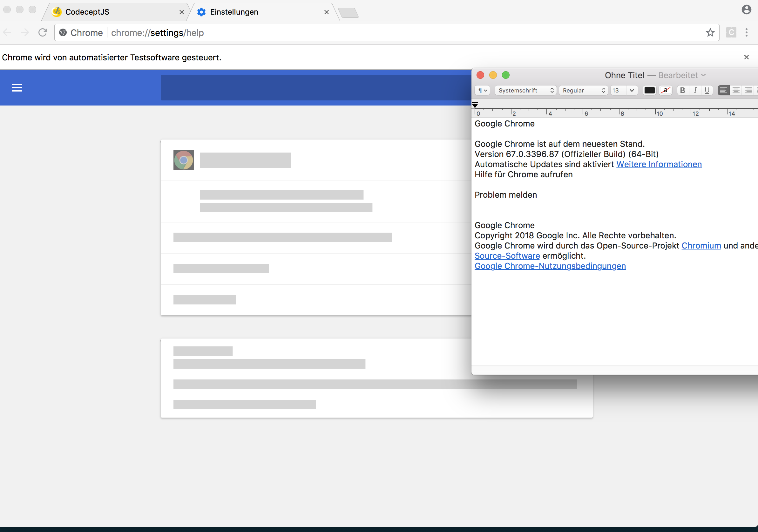The height and width of the screenshot is (532, 758).
Task: Toggle italic formatting in TextEdit
Action: [x=695, y=90]
